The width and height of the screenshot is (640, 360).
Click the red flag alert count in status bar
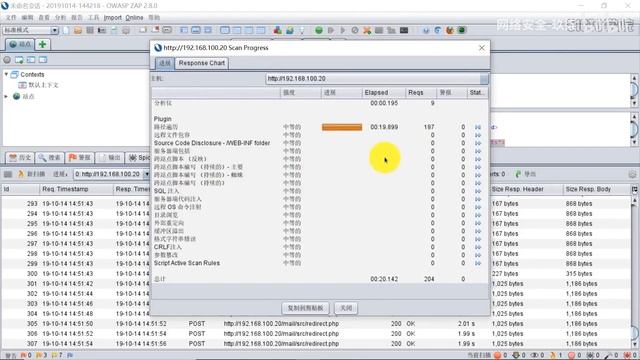(x=26, y=356)
